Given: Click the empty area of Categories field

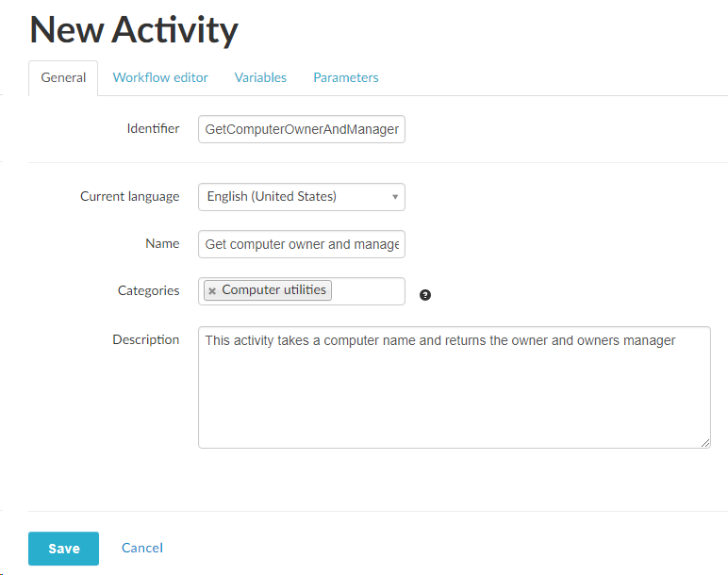Looking at the screenshot, I should pyautogui.click(x=368, y=291).
